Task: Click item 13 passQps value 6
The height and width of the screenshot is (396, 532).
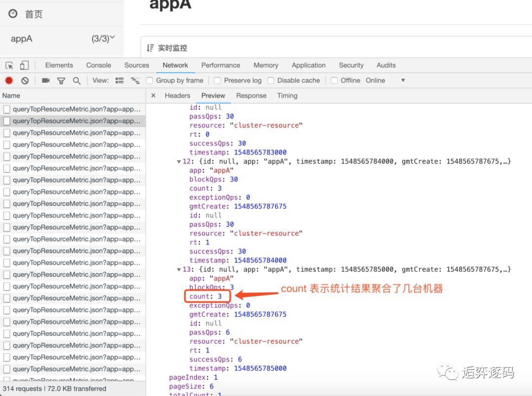Action: pos(228,332)
